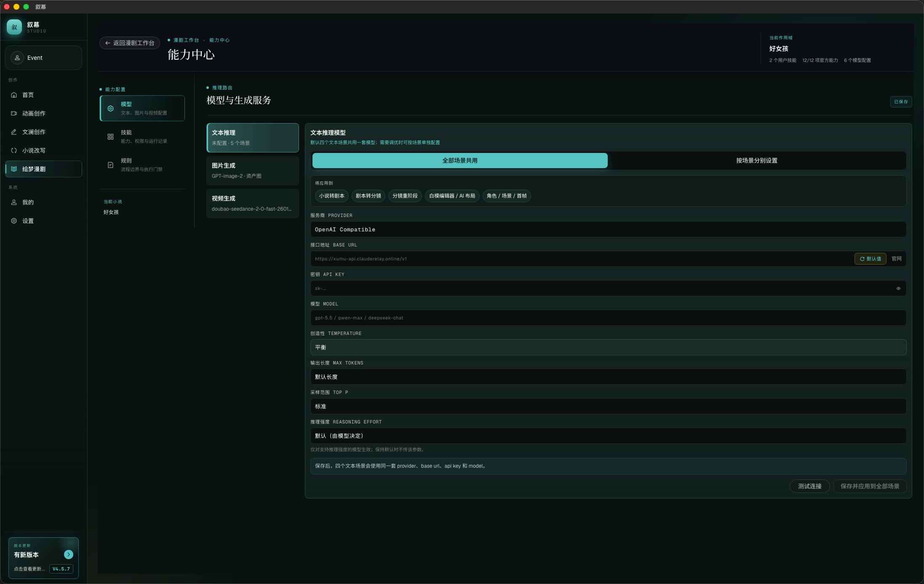The image size is (924, 584).
Task: Open 设置 gear icon in sidebar
Action: point(14,221)
